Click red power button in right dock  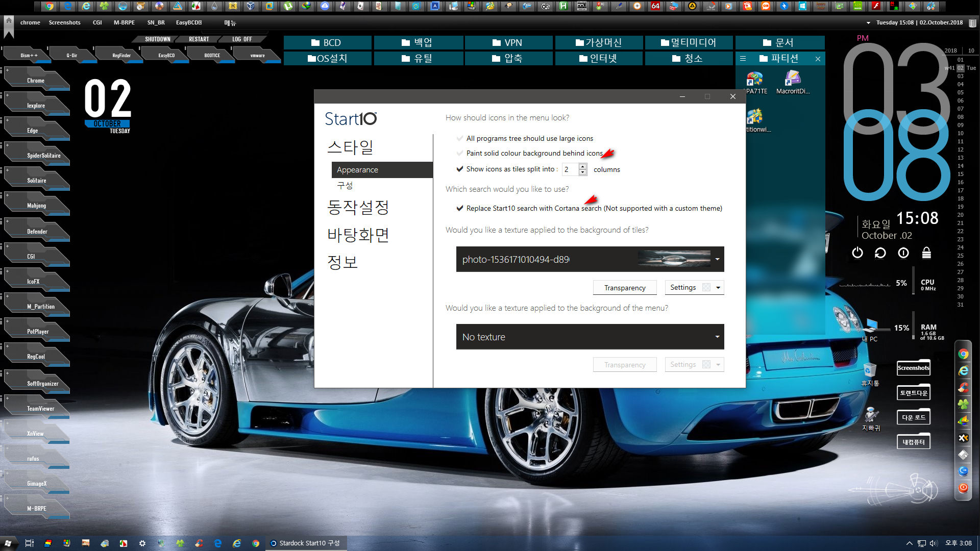pos(963,488)
